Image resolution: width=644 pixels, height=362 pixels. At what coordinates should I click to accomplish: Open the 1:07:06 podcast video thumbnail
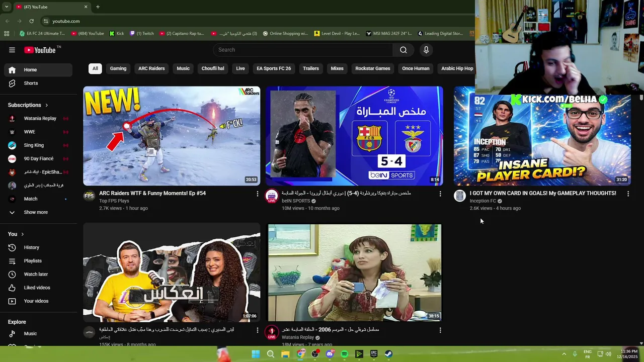coord(172,273)
